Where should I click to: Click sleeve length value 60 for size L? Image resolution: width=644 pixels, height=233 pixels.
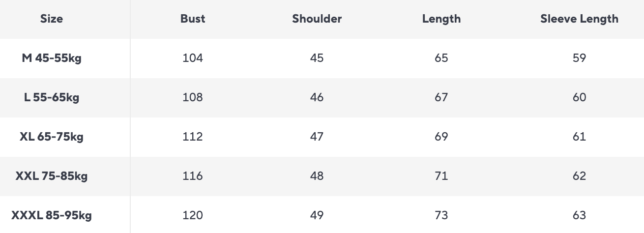(x=579, y=97)
